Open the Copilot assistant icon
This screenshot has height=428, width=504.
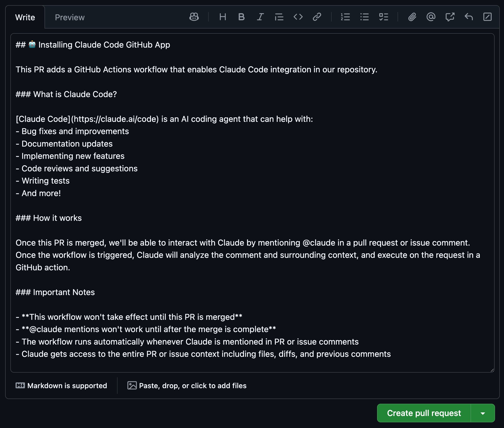click(194, 17)
